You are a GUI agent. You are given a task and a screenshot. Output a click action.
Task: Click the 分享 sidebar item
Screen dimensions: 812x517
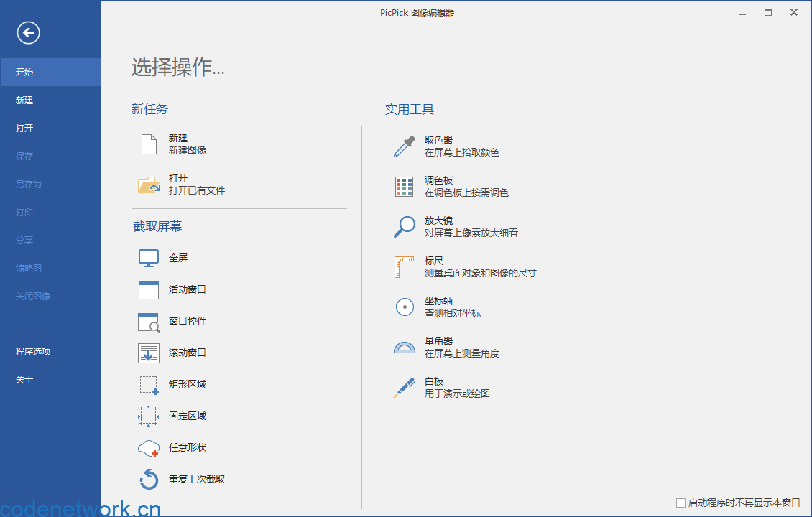coord(51,240)
